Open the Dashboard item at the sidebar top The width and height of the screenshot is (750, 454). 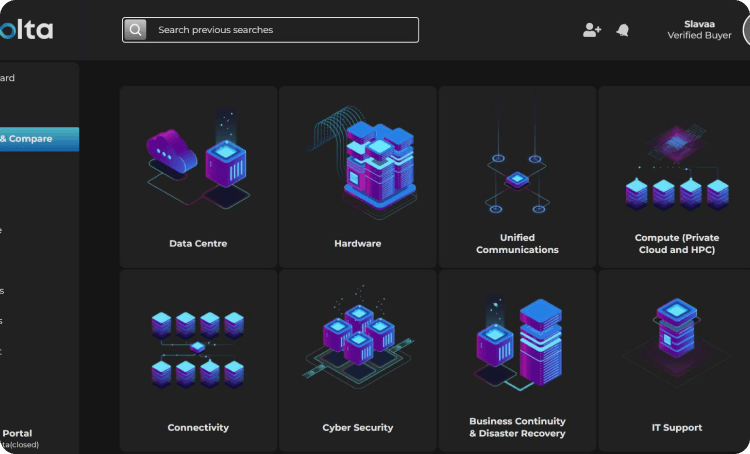10,78
